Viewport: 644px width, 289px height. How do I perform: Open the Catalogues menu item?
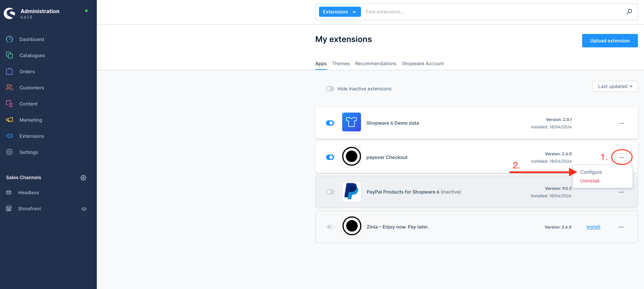coord(32,55)
